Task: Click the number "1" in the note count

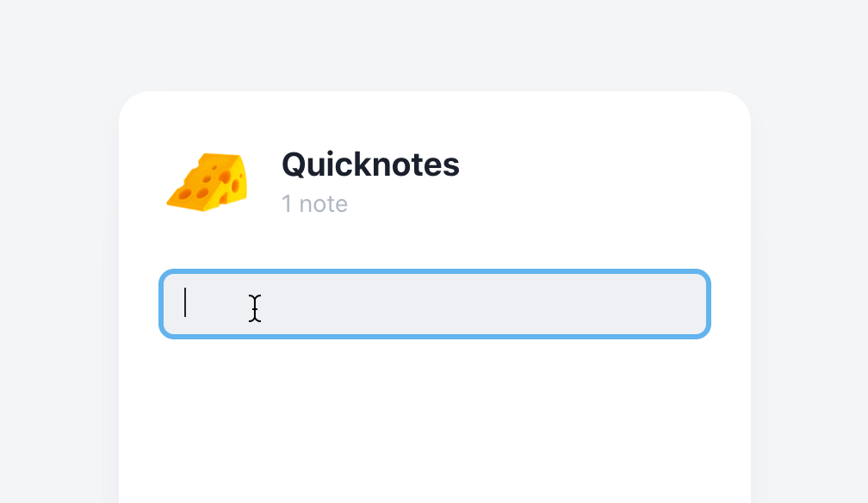Action: click(x=286, y=204)
